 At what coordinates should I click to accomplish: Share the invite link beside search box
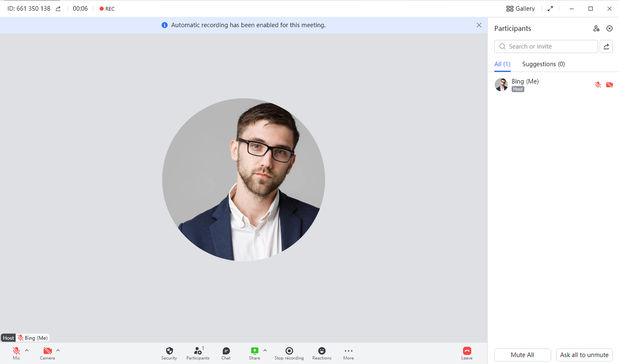[x=606, y=46]
